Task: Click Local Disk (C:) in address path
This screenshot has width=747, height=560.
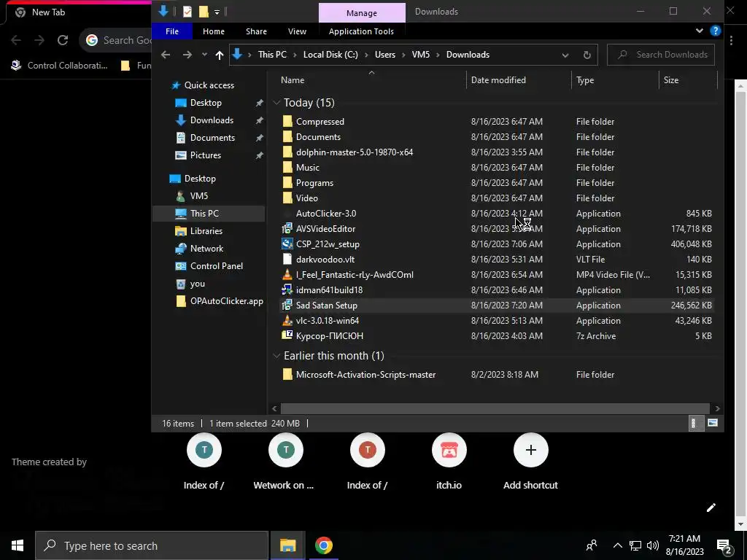Action: click(330, 55)
